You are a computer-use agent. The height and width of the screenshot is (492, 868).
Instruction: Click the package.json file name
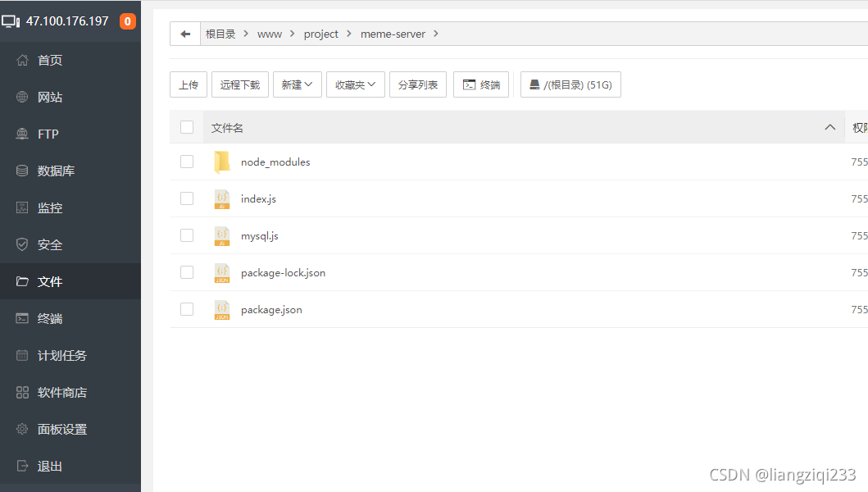[x=271, y=310]
